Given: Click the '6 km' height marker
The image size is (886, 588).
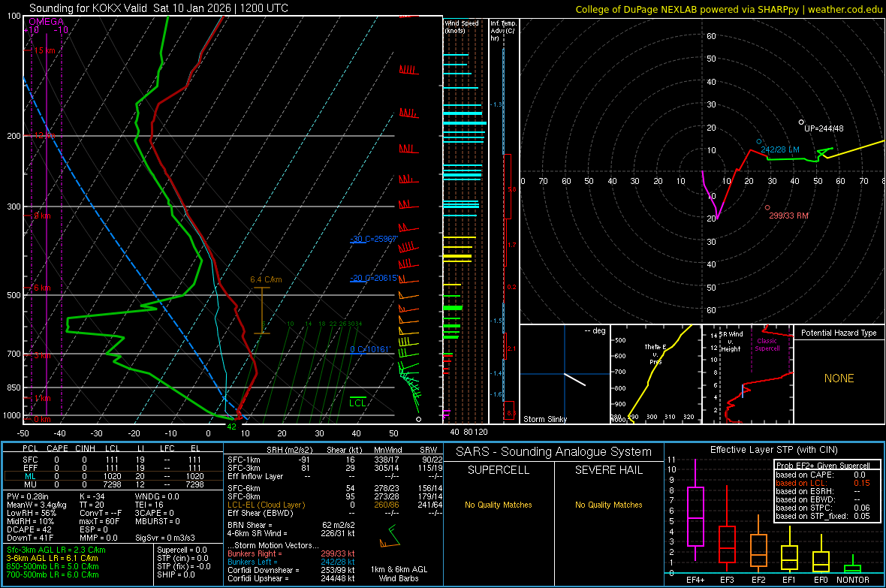Looking at the screenshot, I should point(42,288).
